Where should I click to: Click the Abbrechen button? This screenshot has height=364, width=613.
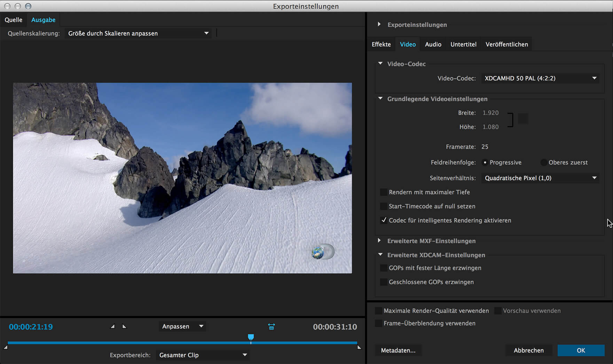(529, 350)
